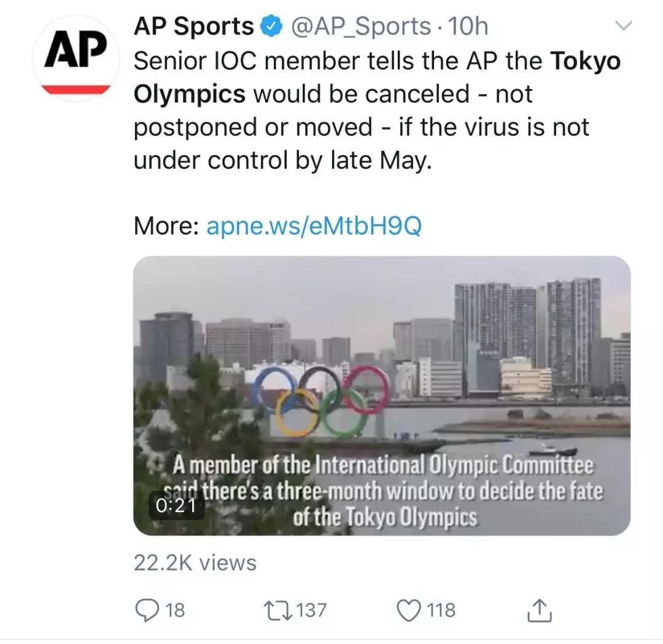663x644 pixels.
Task: Click the 118 likes count
Action: point(441,610)
